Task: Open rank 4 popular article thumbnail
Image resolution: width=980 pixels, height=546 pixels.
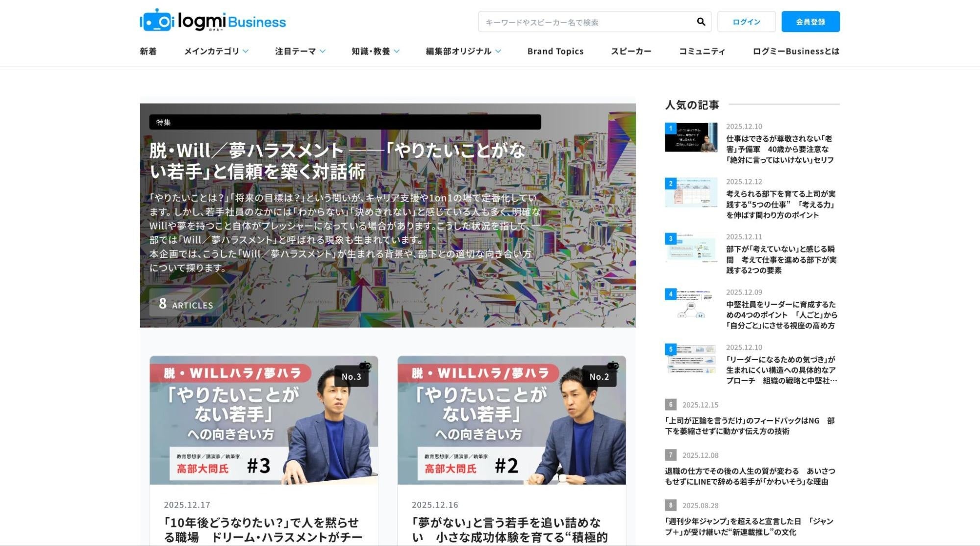Action: (691, 303)
